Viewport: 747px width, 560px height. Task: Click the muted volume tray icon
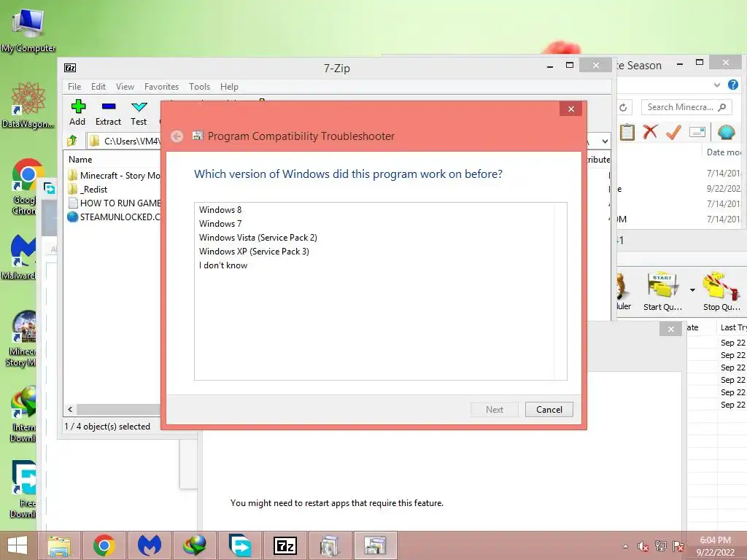click(643, 546)
